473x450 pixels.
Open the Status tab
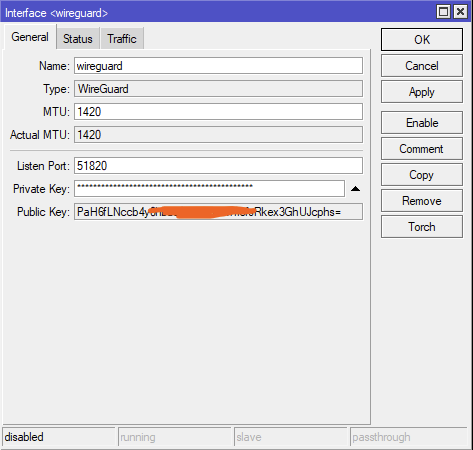[x=78, y=39]
